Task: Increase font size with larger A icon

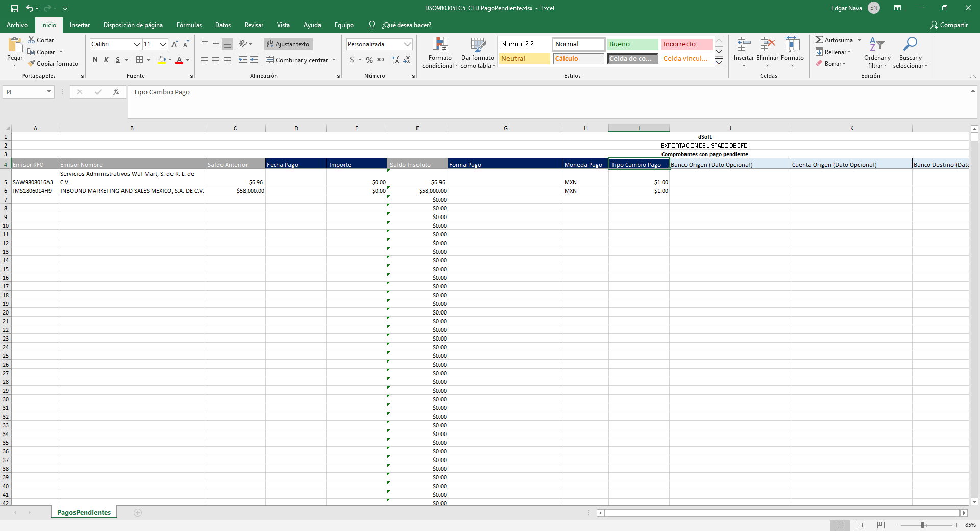Action: tap(175, 44)
